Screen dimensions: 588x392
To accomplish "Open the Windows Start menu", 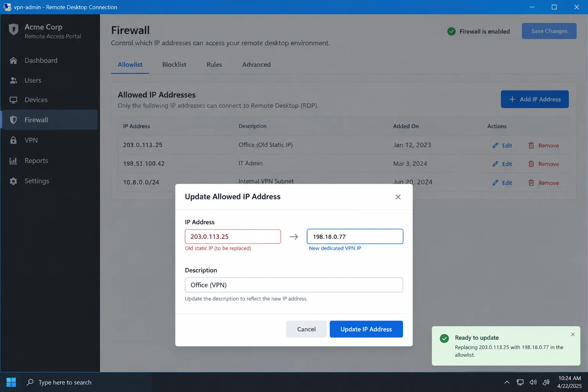I will click(11, 382).
